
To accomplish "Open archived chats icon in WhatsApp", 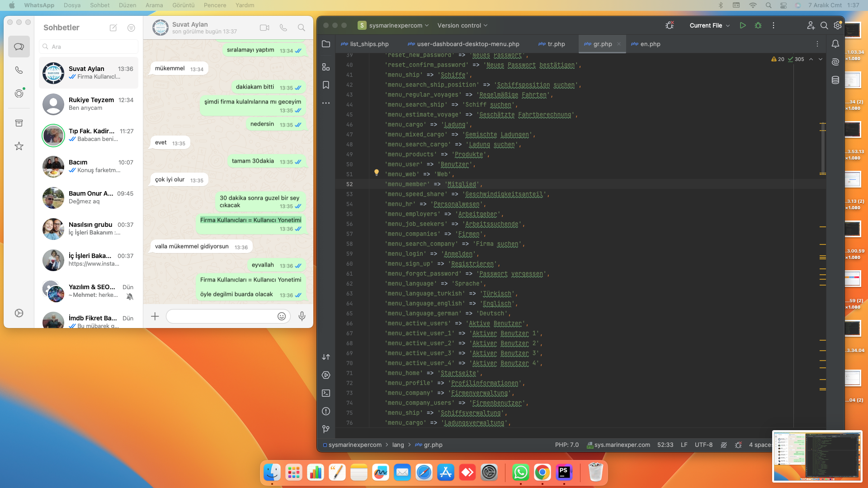I will (x=19, y=123).
